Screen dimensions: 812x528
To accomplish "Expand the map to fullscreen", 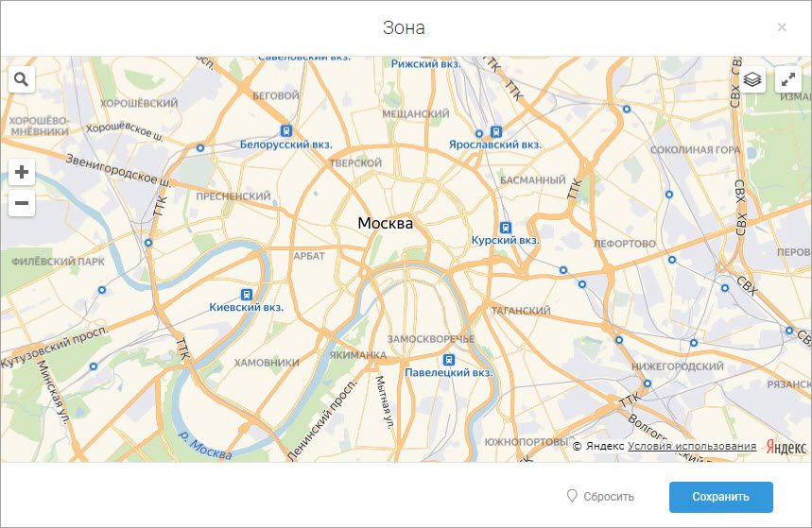I will (788, 79).
